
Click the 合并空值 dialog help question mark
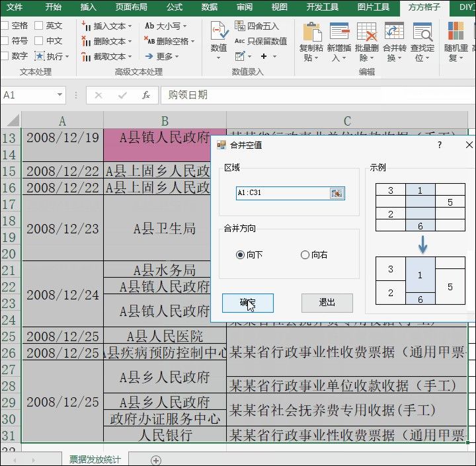click(x=440, y=145)
